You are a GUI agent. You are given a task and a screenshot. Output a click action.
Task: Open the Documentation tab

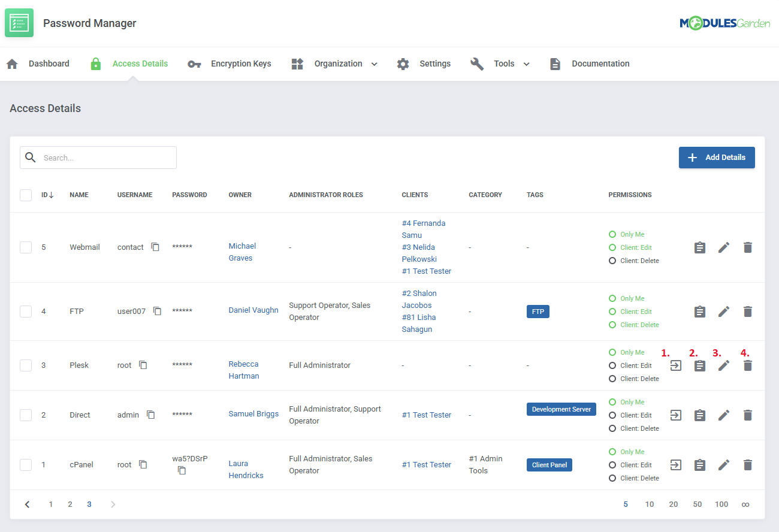pyautogui.click(x=589, y=64)
